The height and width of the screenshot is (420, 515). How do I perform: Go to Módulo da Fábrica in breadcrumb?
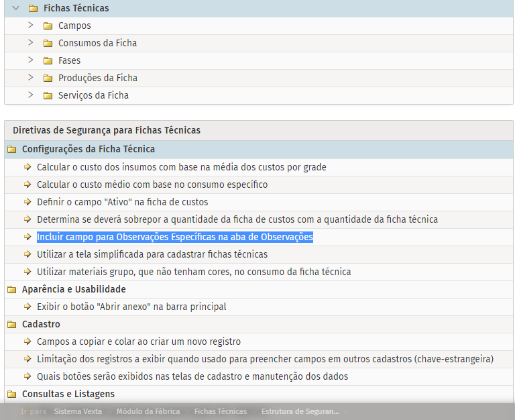(x=148, y=411)
